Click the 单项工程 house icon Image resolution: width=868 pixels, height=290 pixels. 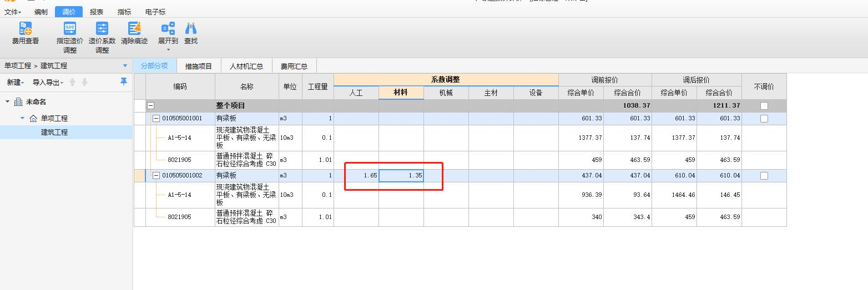pyautogui.click(x=33, y=118)
